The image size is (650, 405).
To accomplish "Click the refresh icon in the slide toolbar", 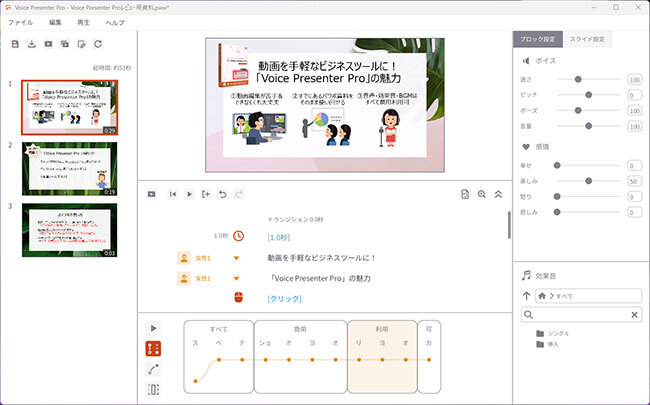I will pos(97,44).
